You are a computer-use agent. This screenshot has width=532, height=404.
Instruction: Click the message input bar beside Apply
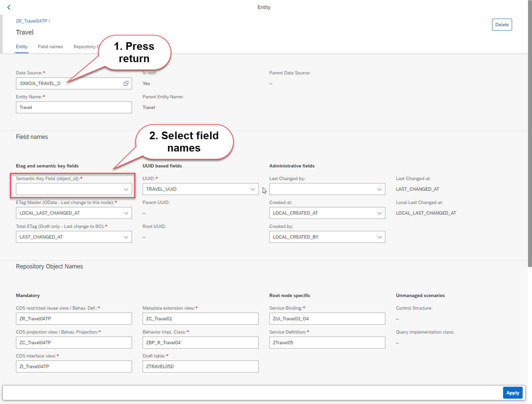click(253, 393)
